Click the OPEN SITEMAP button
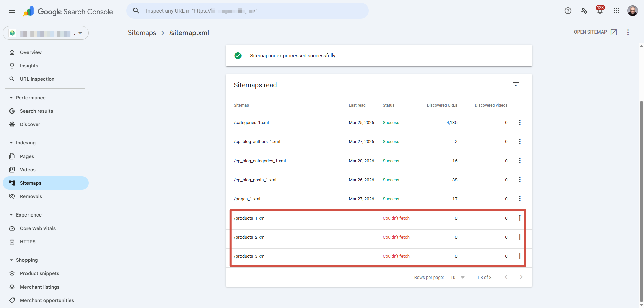The width and height of the screenshot is (644, 308). [x=595, y=32]
